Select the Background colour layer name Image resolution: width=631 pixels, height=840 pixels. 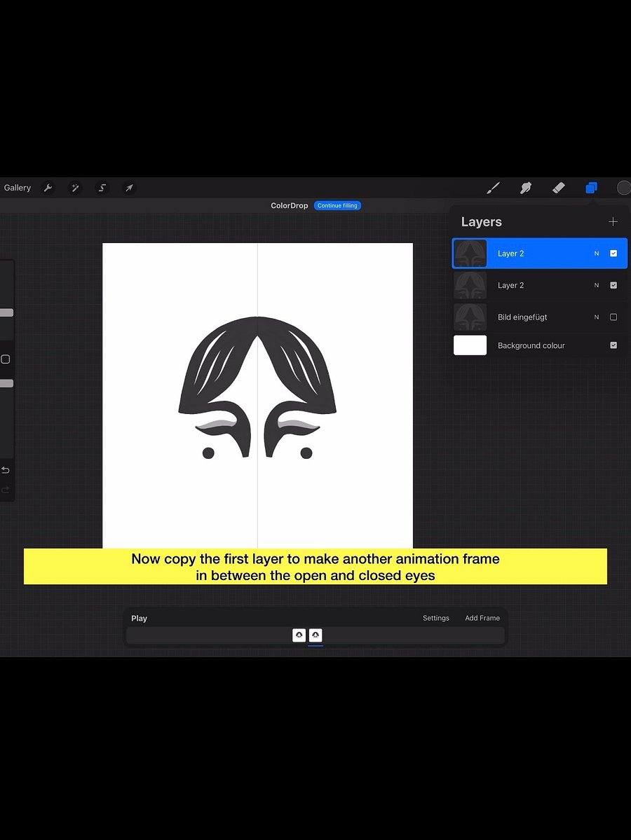[x=531, y=345]
